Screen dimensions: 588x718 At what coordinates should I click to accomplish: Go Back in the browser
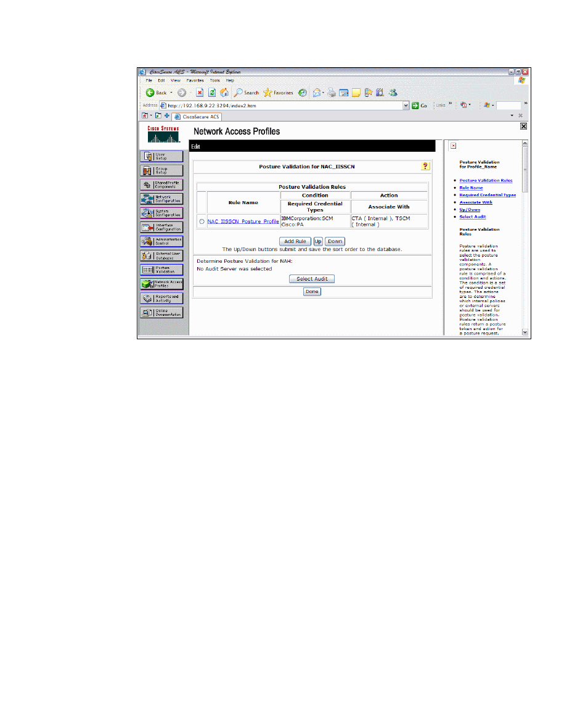click(156, 93)
